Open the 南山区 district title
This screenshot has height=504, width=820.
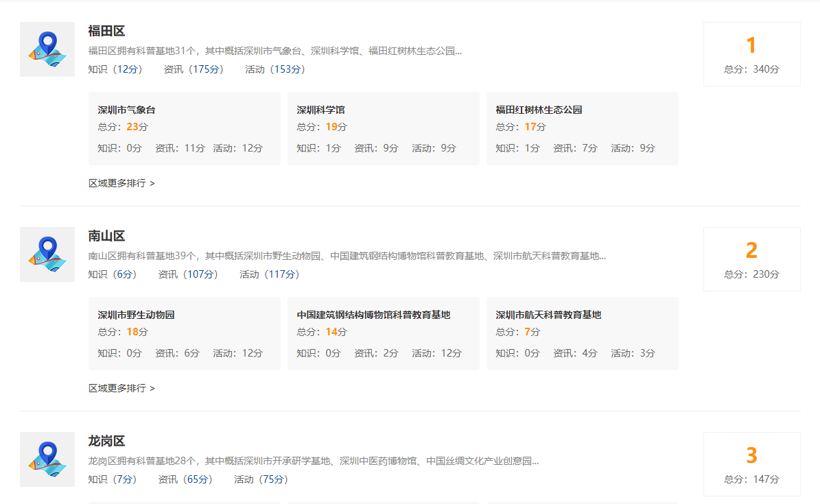tap(106, 236)
